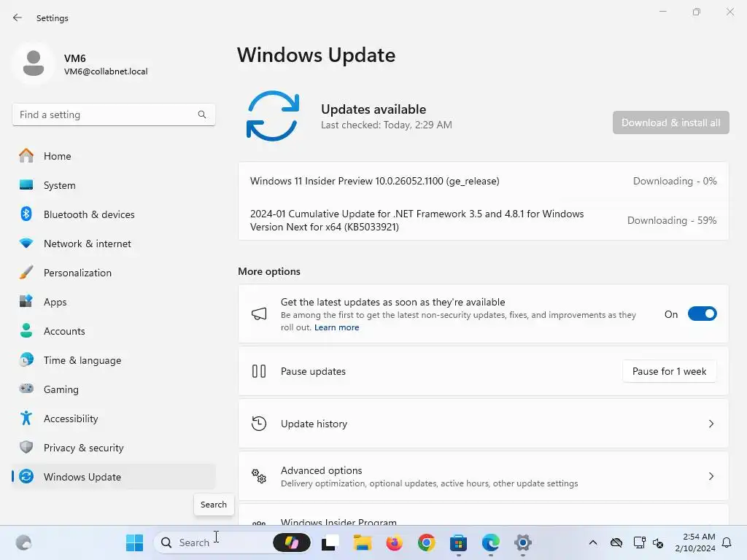Click the System monitor icon in sidebar
Screen dimensions: 747x560
click(x=26, y=184)
